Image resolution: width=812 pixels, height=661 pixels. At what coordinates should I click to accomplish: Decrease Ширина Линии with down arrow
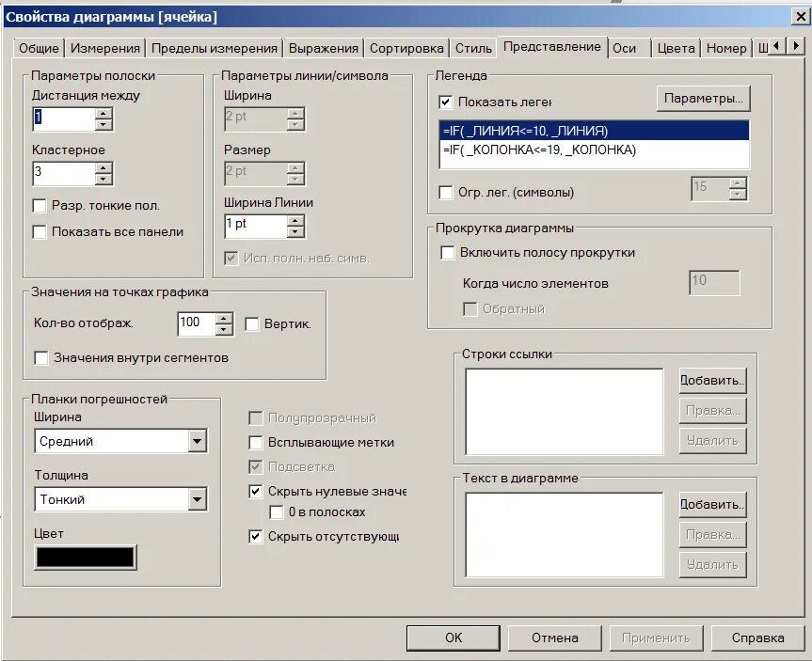pos(295,232)
